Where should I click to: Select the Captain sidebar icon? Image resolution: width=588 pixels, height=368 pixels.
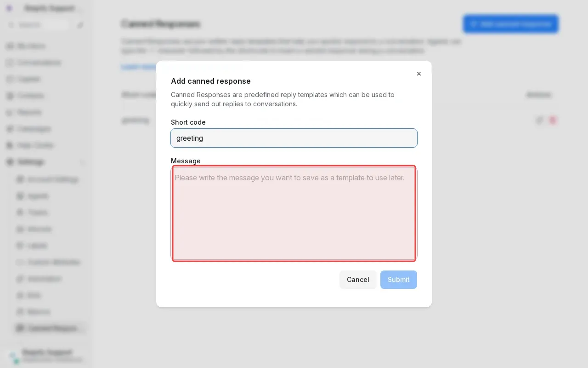29,79
